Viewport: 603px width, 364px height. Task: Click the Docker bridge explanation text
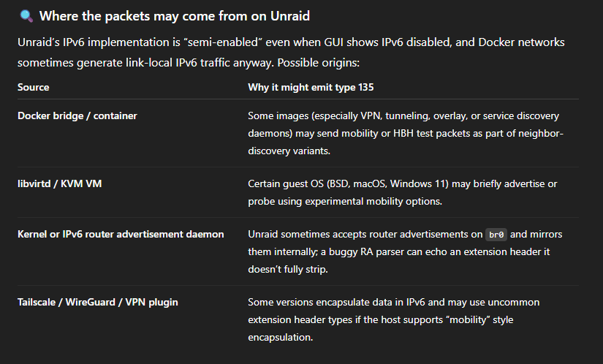[406, 133]
